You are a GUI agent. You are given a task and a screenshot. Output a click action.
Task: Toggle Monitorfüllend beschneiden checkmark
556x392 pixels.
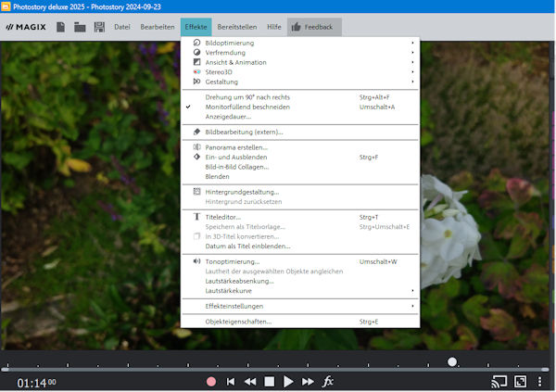(x=300, y=107)
